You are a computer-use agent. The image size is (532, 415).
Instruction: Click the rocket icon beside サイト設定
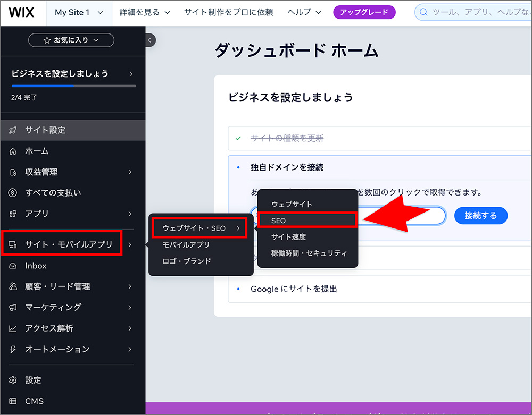coord(13,130)
